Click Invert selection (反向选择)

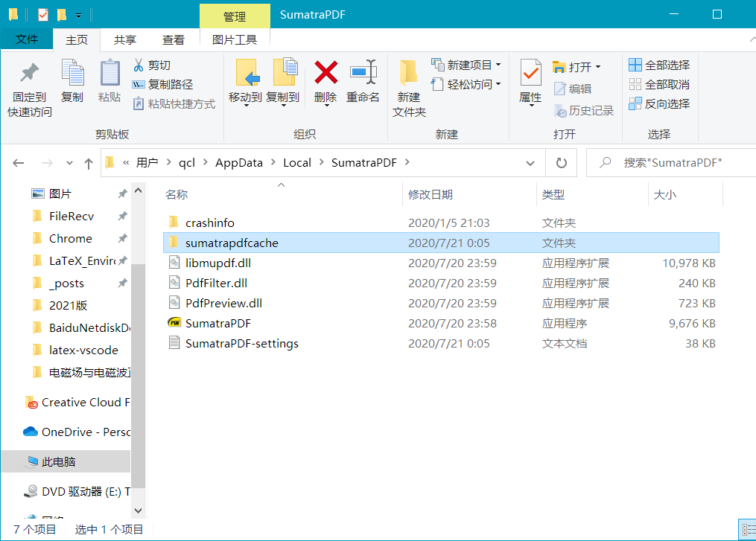click(x=659, y=103)
